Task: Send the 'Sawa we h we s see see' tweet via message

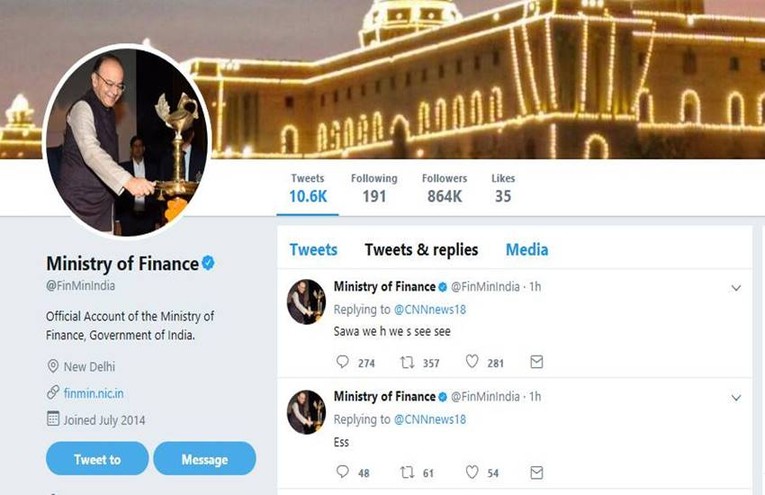Action: pyautogui.click(x=537, y=362)
